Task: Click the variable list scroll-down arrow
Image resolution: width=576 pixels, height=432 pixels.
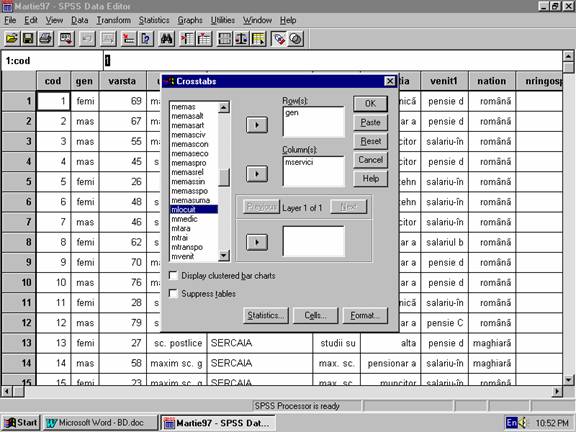Action: (x=224, y=255)
